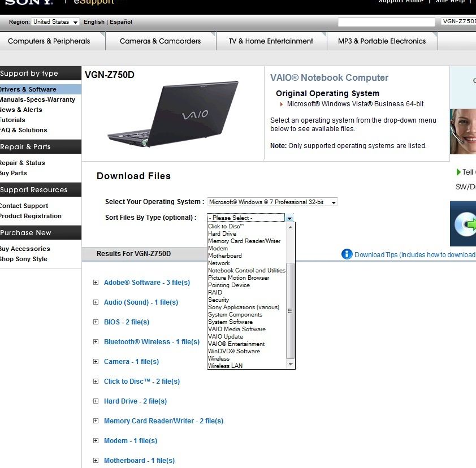Click the dropdown list scroll up arrow
Image resolution: width=476 pixels, height=468 pixels.
pos(291,227)
